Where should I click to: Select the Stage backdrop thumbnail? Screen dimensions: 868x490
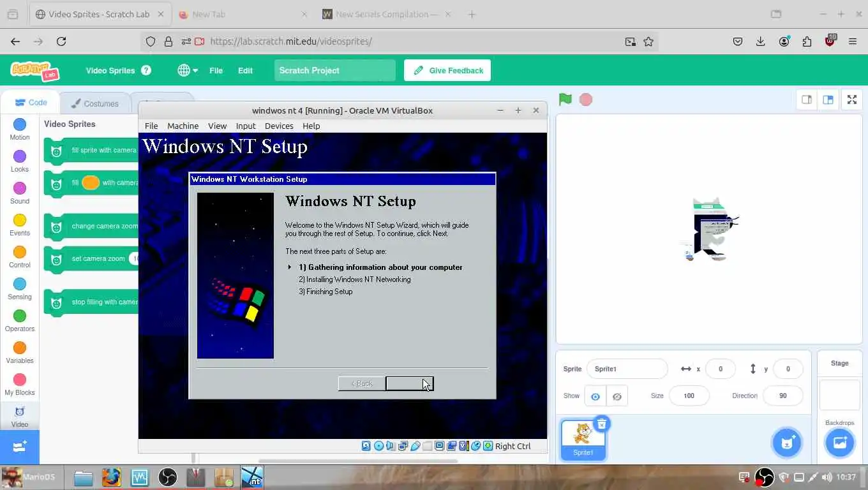click(839, 395)
